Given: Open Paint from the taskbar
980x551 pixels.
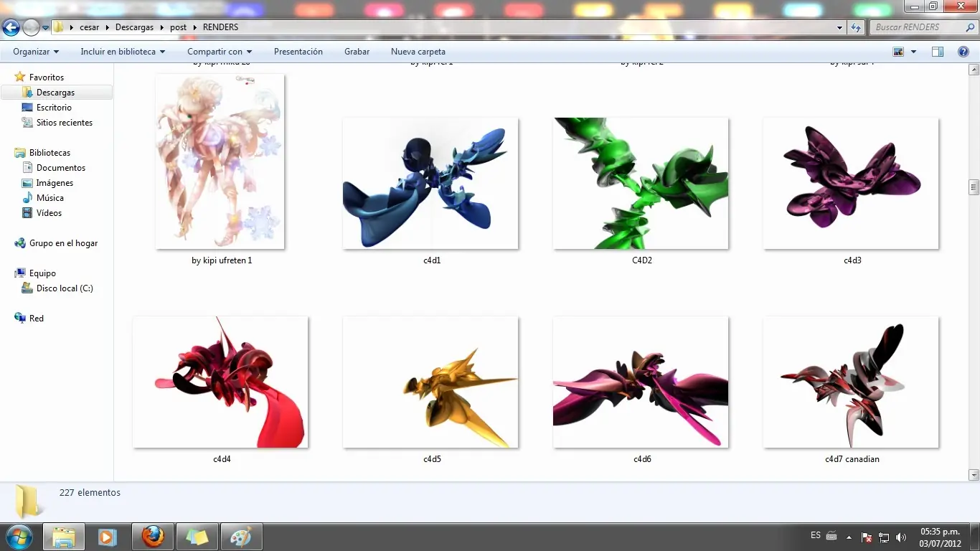Looking at the screenshot, I should pos(241,537).
